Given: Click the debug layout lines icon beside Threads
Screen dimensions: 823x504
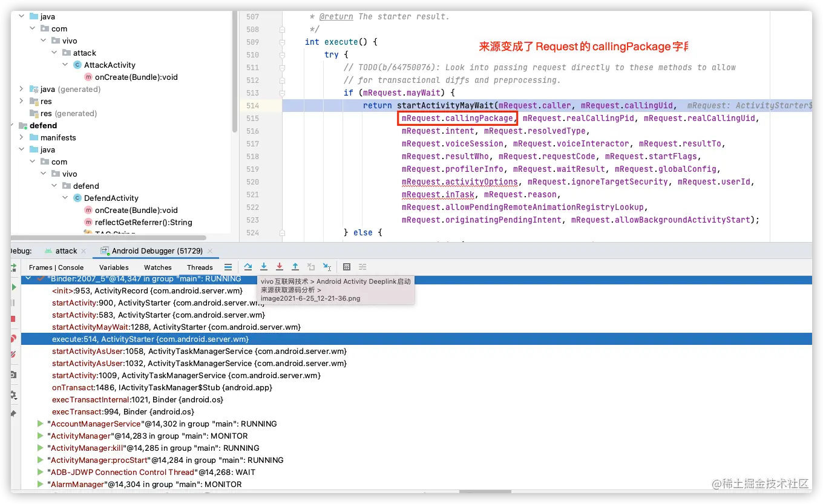Looking at the screenshot, I should 228,267.
